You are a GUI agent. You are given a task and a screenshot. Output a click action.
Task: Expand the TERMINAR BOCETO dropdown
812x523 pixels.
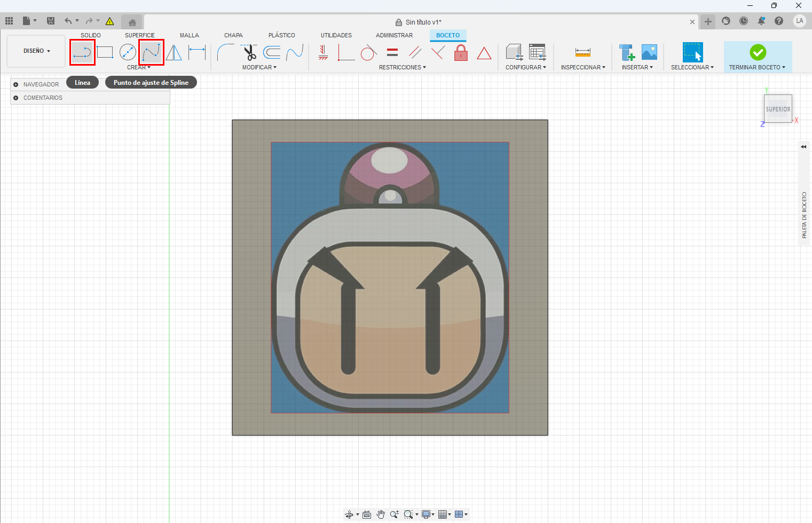coord(758,67)
